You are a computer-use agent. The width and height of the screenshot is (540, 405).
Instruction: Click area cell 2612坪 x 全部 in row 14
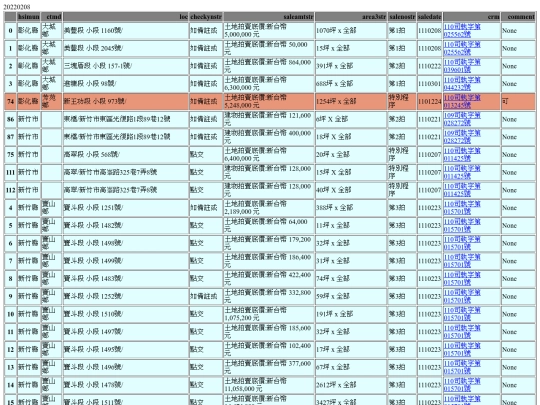coord(351,385)
